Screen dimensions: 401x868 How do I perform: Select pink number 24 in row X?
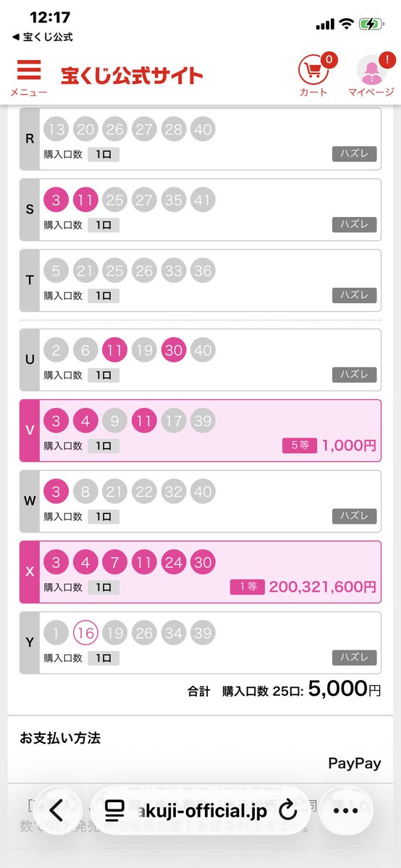click(x=174, y=563)
